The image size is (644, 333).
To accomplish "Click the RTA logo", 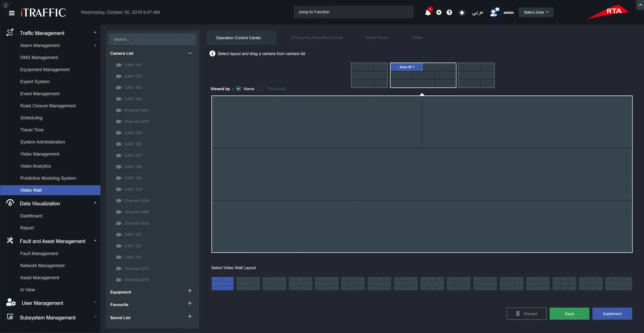I will coord(608,12).
